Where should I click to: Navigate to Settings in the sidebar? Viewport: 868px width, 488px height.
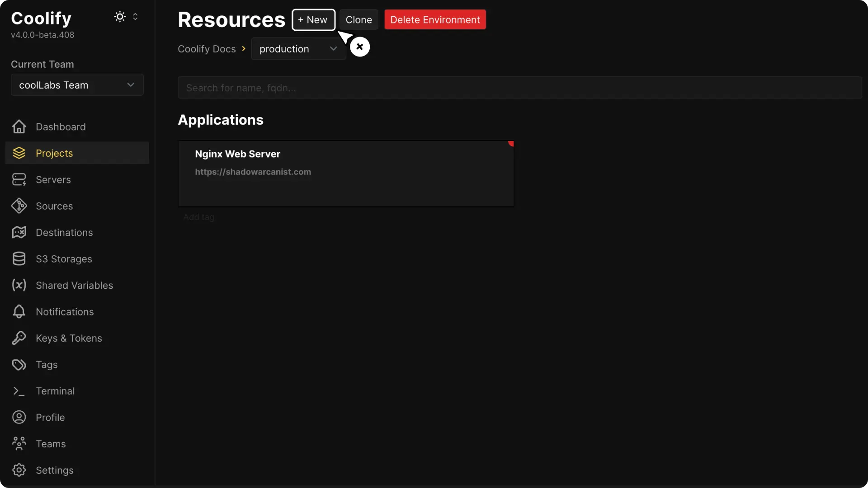[54, 470]
